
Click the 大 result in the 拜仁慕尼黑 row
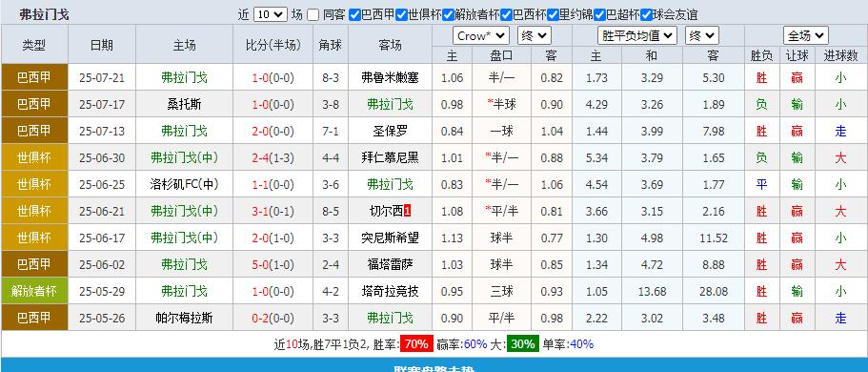tap(841, 158)
